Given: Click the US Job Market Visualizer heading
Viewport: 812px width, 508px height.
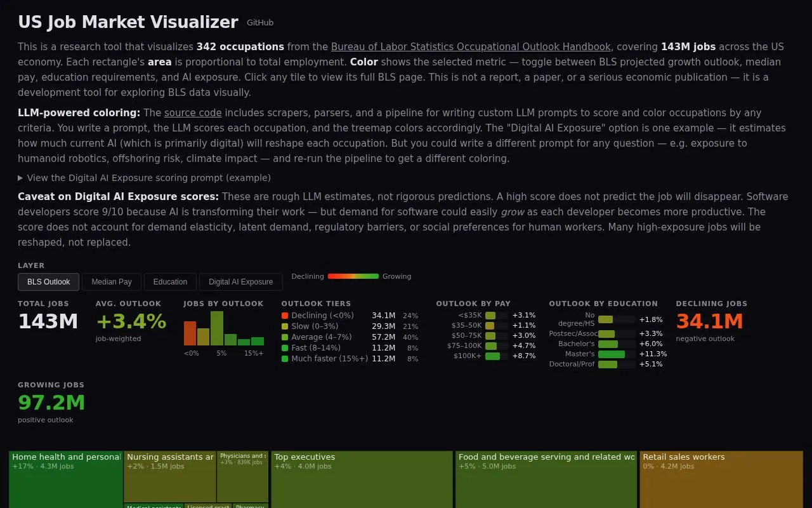Looking at the screenshot, I should (128, 22).
